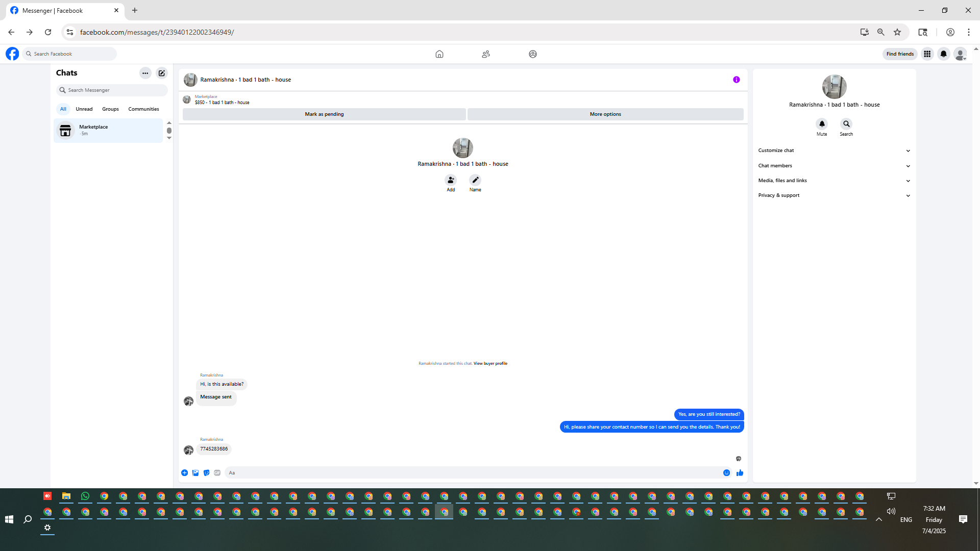
Task: Click the conversation information icon
Action: pos(737,80)
